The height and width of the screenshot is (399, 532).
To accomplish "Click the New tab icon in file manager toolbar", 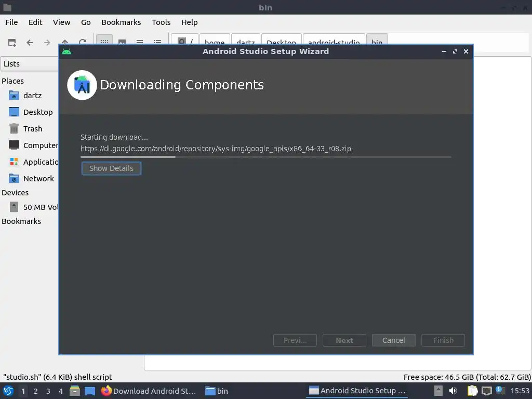I will click(12, 43).
